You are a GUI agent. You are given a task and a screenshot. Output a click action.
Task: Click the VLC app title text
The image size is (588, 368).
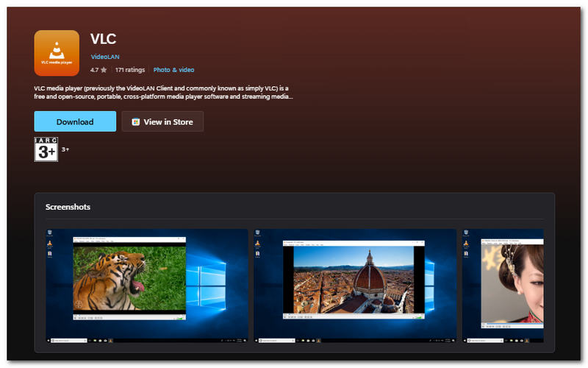[x=104, y=39]
